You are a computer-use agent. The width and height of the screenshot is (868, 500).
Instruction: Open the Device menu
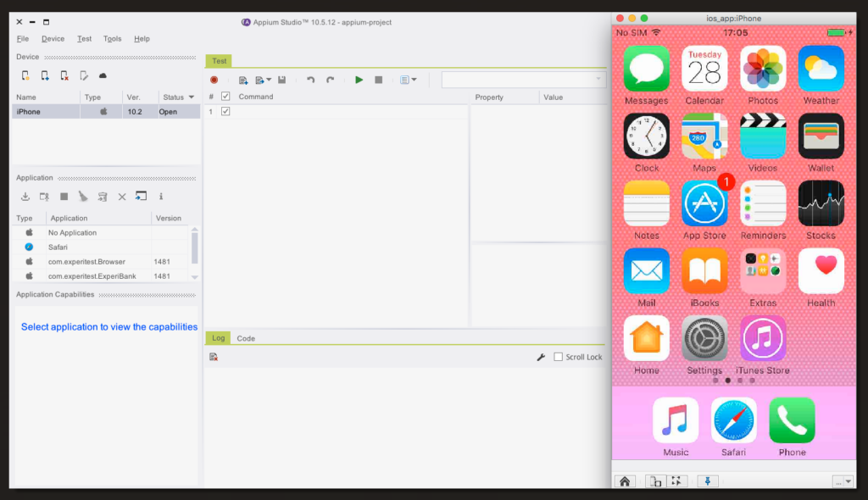click(x=53, y=39)
